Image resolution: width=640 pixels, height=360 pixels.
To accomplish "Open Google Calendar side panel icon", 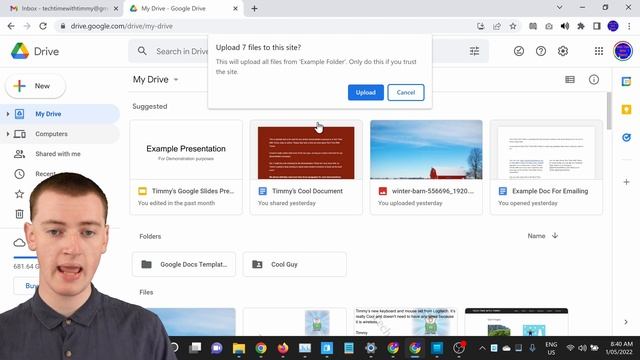I will coord(626,82).
